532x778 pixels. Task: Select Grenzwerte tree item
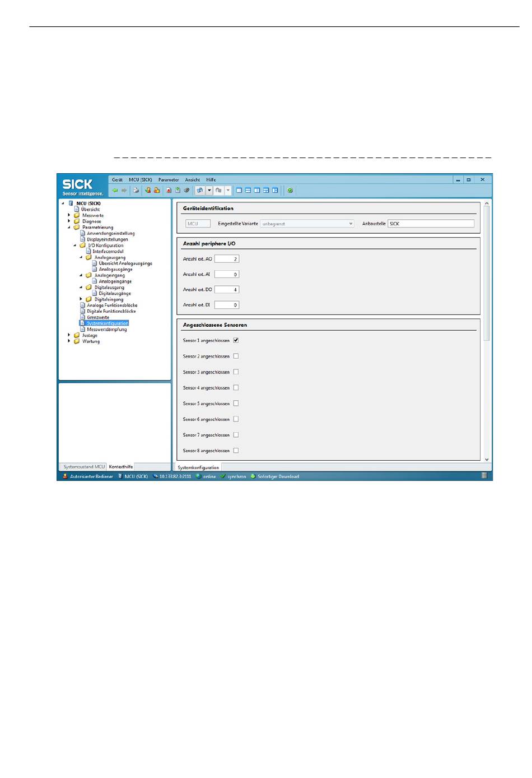click(98, 317)
